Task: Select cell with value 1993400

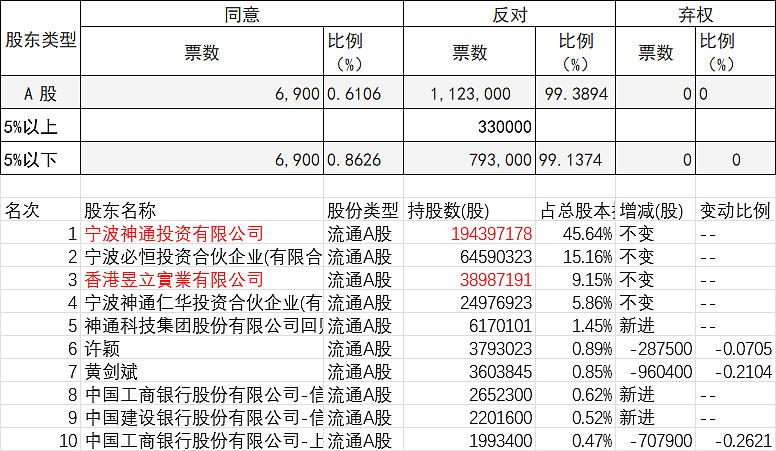Action: 469,440
